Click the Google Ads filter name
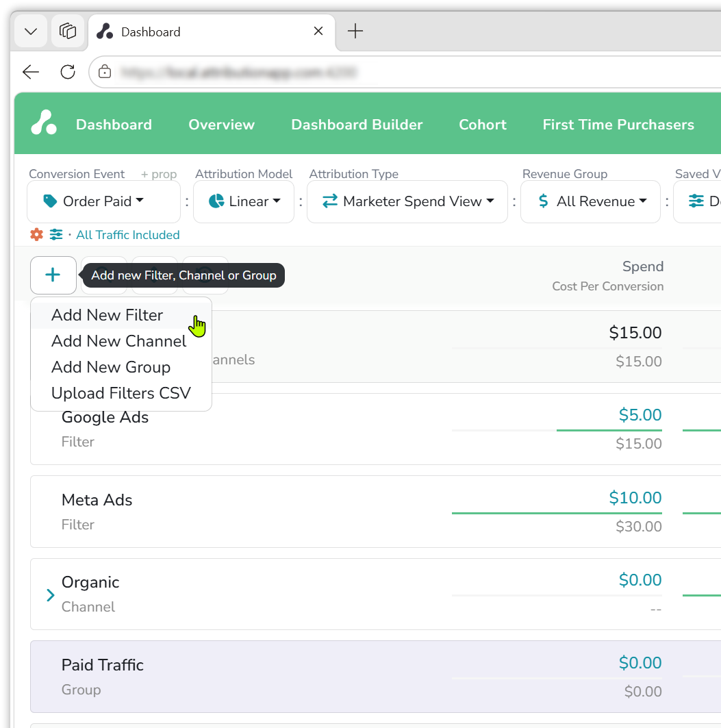The image size is (721, 728). (105, 417)
